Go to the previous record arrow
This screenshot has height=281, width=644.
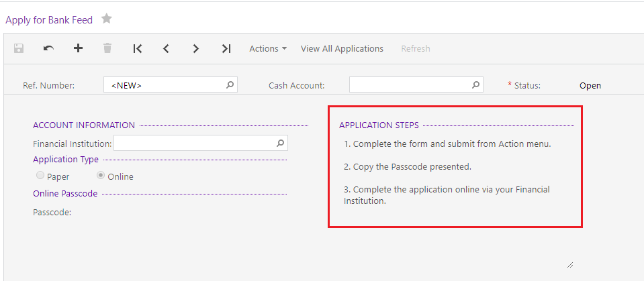166,49
